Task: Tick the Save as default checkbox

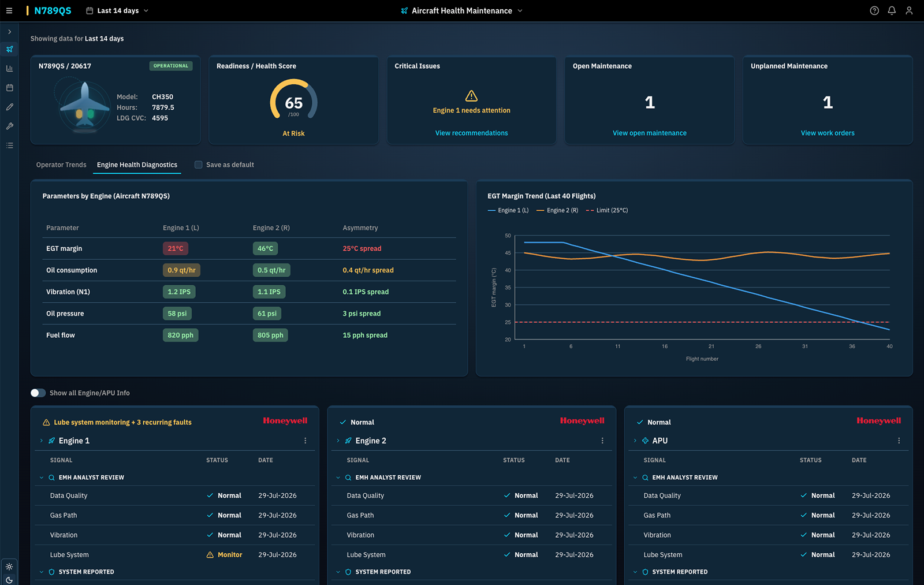Action: coord(199,165)
